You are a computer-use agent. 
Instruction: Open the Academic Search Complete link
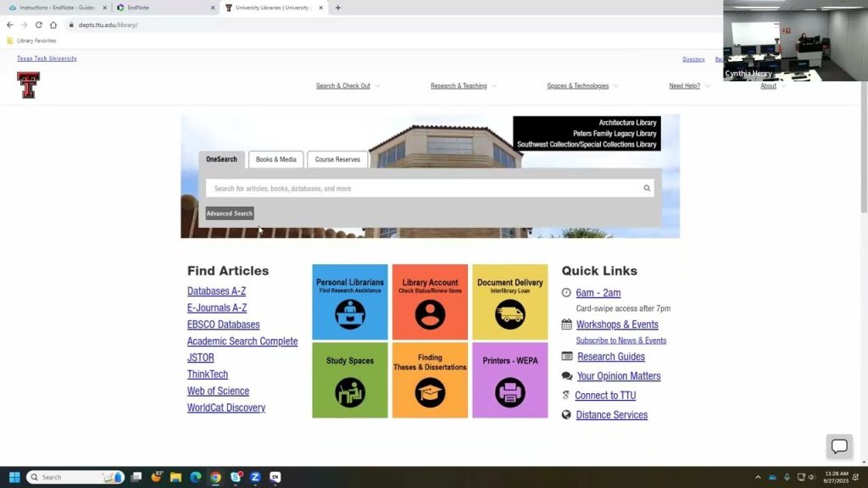click(242, 341)
